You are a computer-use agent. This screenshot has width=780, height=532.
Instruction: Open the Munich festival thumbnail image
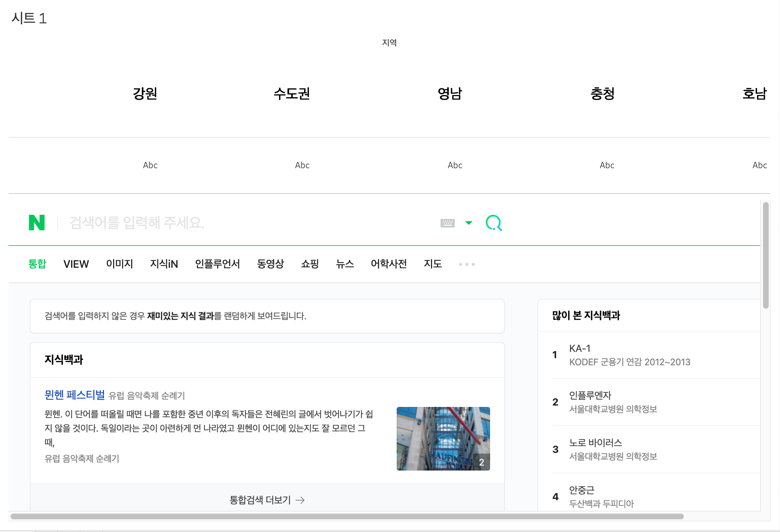coord(443,438)
